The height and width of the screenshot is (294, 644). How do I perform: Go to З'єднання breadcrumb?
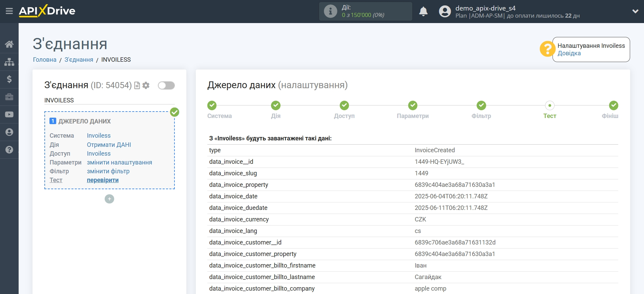79,60
